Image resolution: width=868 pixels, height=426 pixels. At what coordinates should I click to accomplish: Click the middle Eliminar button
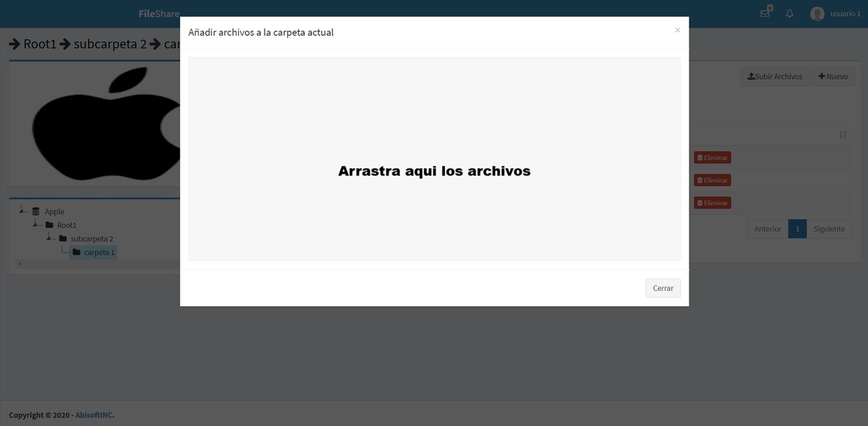[x=713, y=180]
